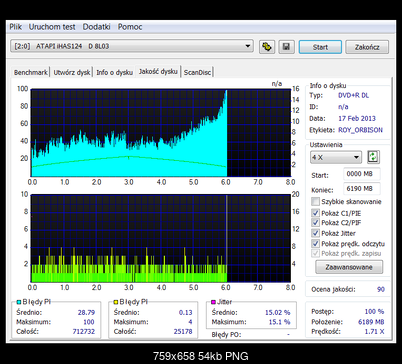402x364 pixels.
Task: Click the position value 6189 MB
Action: (371, 322)
